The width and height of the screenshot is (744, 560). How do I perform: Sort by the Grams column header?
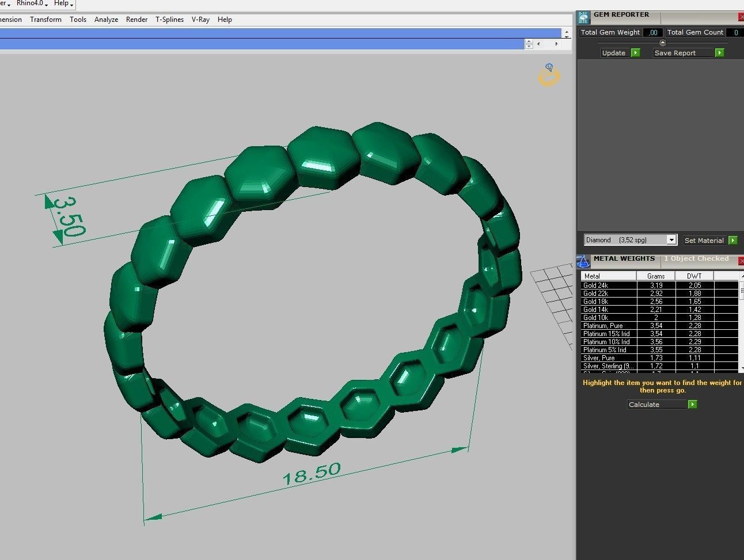(x=656, y=276)
